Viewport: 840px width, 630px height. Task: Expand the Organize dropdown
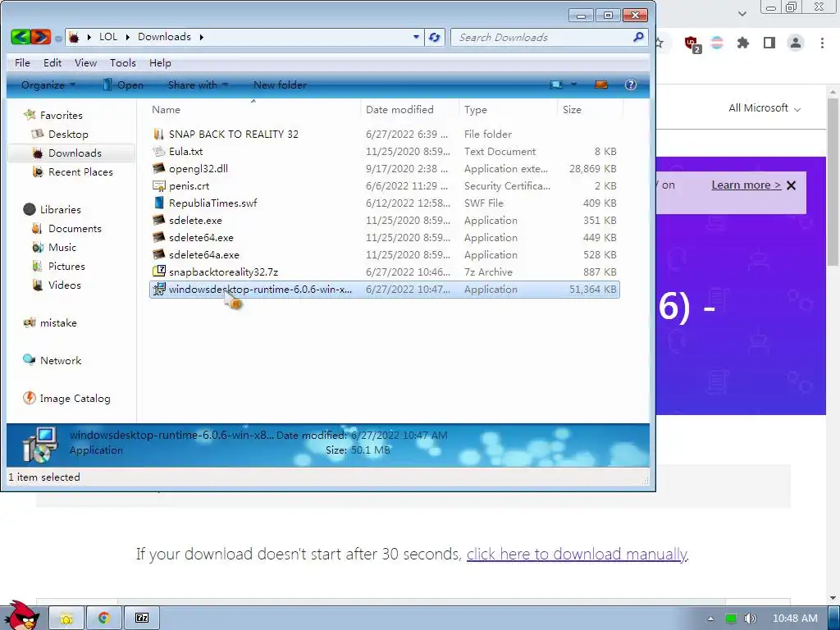pyautogui.click(x=48, y=84)
